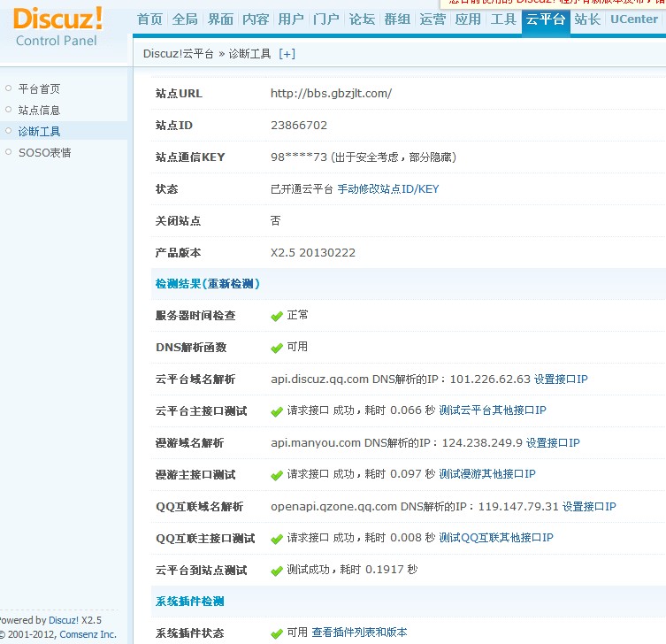Click 101.226.62.63 DNS IP text
Viewport: 666px width, 644px height.
tap(490, 379)
